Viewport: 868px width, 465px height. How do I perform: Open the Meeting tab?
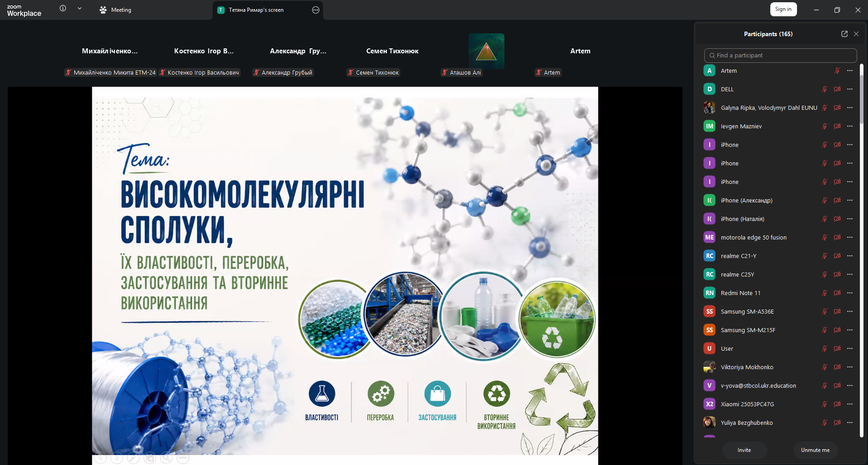(x=115, y=10)
